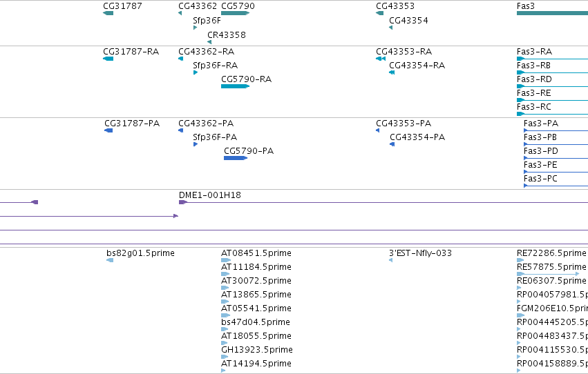Click the Sfp36F gene label
The height and width of the screenshot is (374, 588).
tap(207, 21)
